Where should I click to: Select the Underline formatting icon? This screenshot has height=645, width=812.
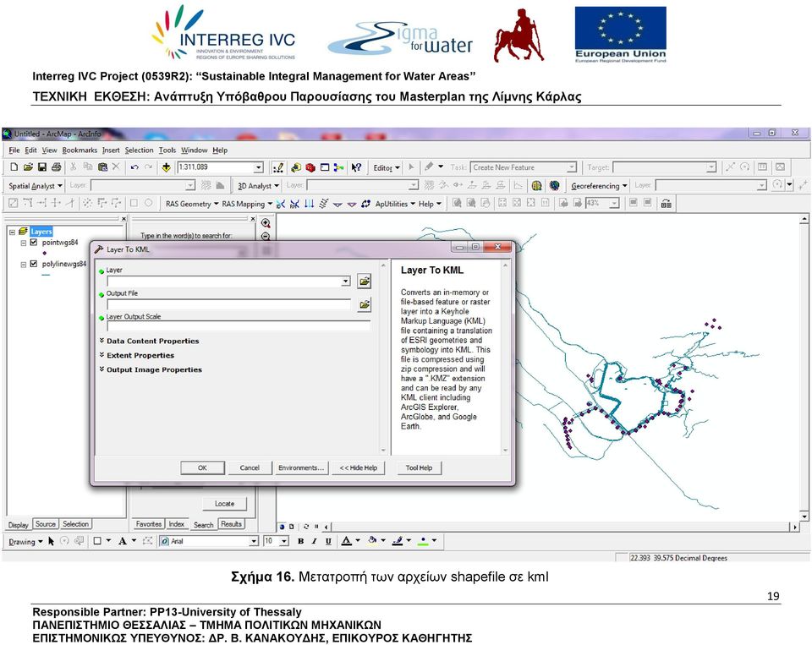click(328, 541)
